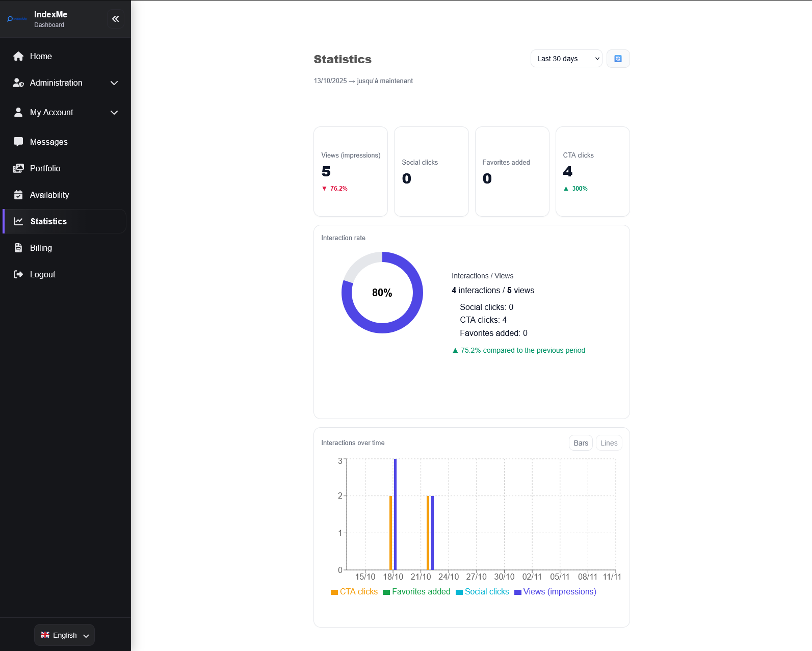Click the 'CTA clicks: 4' breakdown line
The width and height of the screenshot is (812, 651).
click(x=483, y=320)
